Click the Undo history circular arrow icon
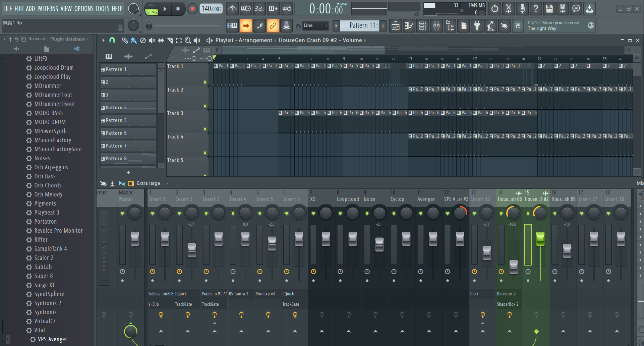 pyautogui.click(x=495, y=9)
